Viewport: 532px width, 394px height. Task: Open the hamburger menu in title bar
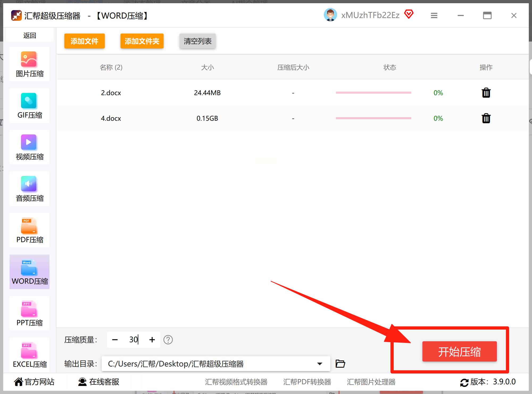[x=434, y=15]
